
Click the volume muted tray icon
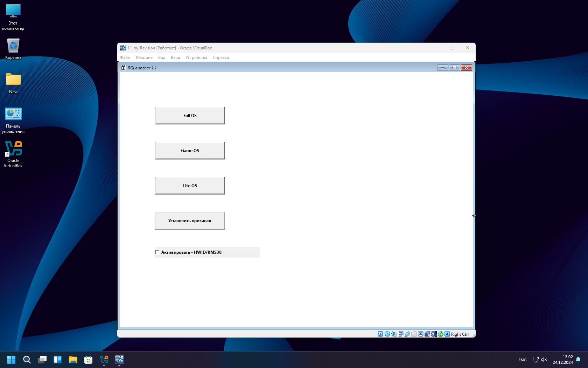pyautogui.click(x=544, y=360)
